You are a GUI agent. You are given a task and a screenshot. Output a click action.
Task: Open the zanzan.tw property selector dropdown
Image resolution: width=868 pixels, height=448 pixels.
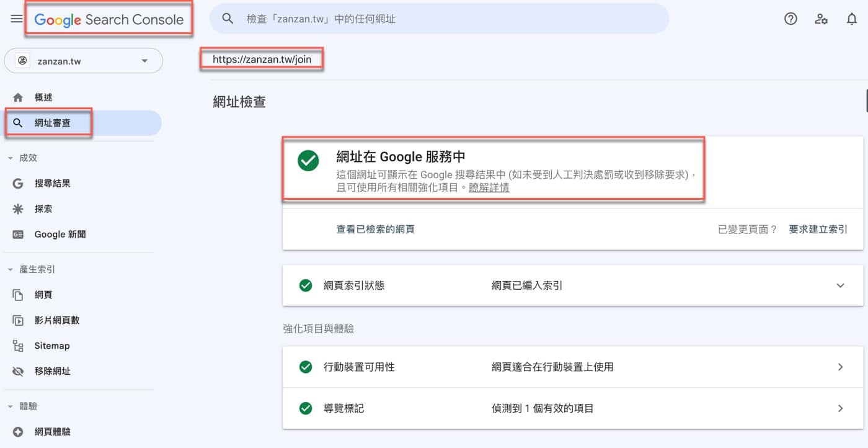84,61
